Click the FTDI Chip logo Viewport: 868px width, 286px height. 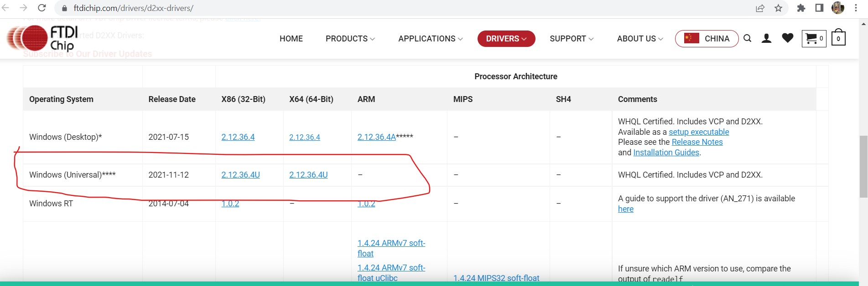(42, 38)
